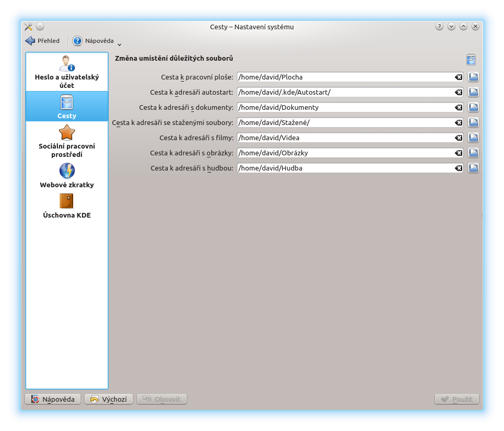This screenshot has height=431, width=504.
Task: Clear the autostart path field
Action: tap(459, 92)
